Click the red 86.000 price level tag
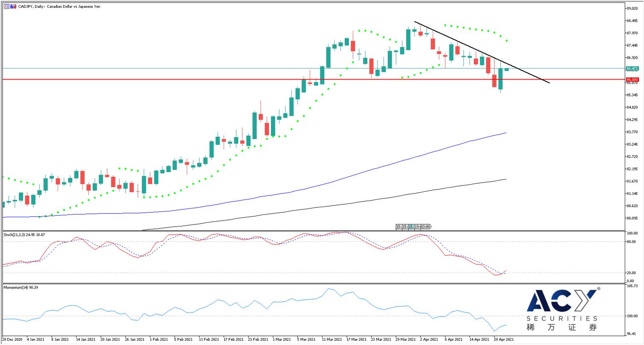Viewport: 644px width, 345px height. 632,80
